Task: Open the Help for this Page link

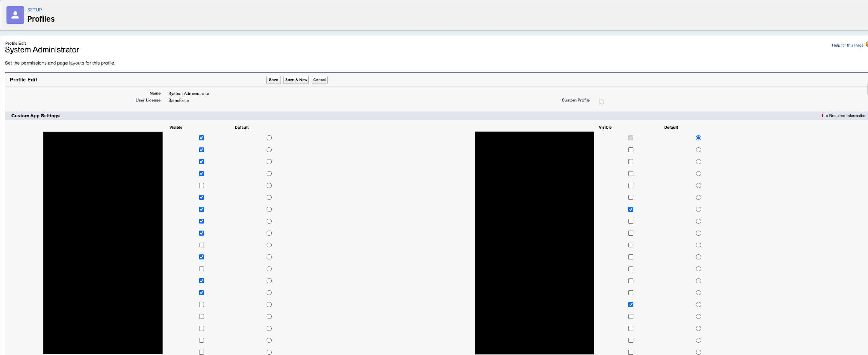Action: point(847,45)
